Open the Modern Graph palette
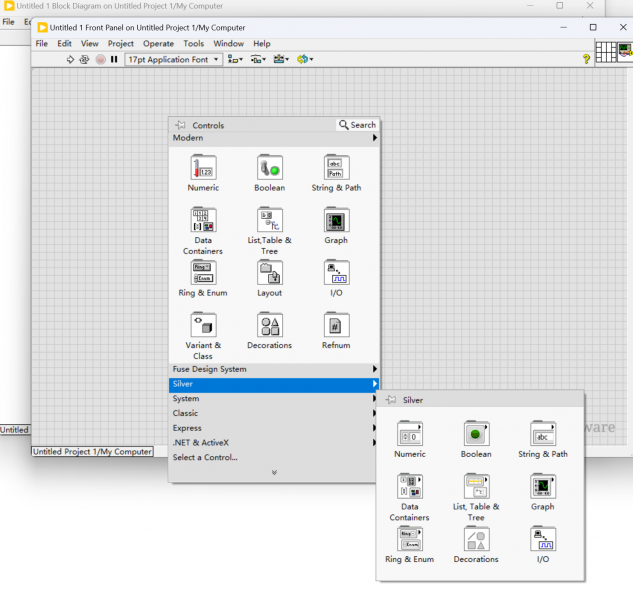Image resolution: width=633 pixels, height=600 pixels. [336, 226]
